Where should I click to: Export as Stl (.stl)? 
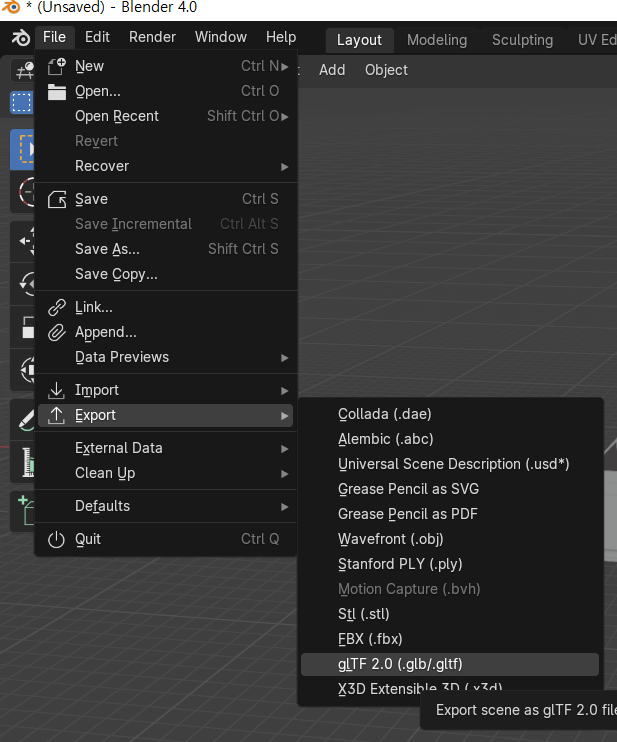450,614
